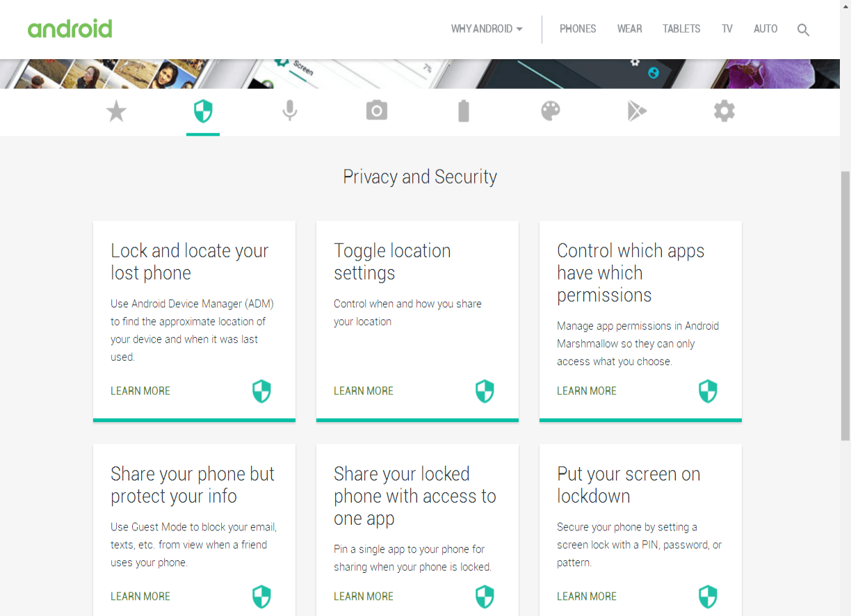Learn more about Share your locked phone
Screen dimensions: 851x616
(x=364, y=596)
